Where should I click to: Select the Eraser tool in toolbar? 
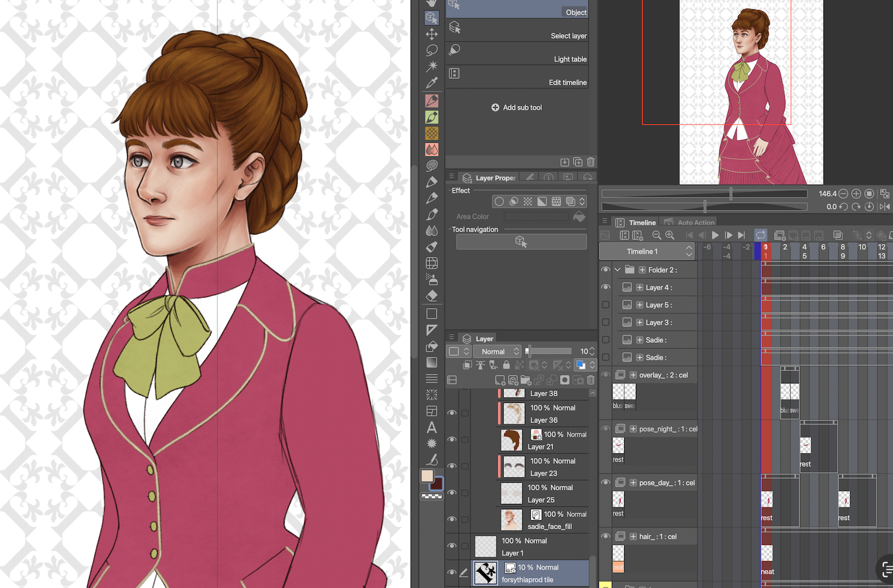[432, 296]
